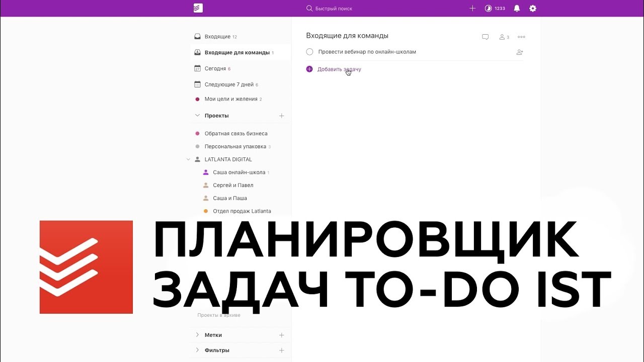
Task: Click the Todoist logo in top bar
Action: pyautogui.click(x=198, y=8)
